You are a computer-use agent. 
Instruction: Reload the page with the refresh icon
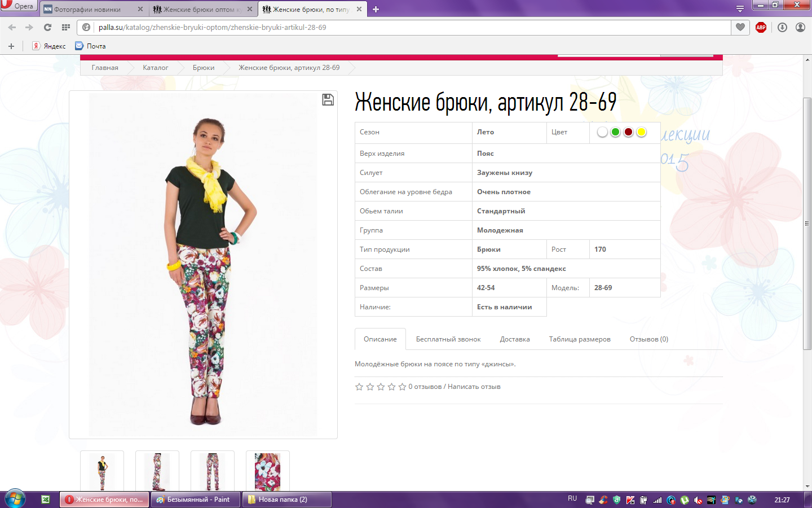click(x=47, y=27)
